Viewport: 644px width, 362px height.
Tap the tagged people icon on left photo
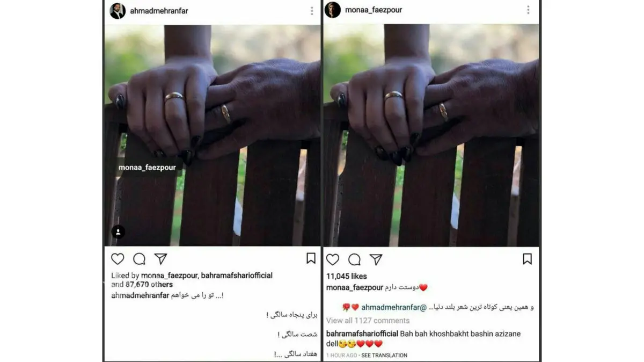(x=118, y=232)
